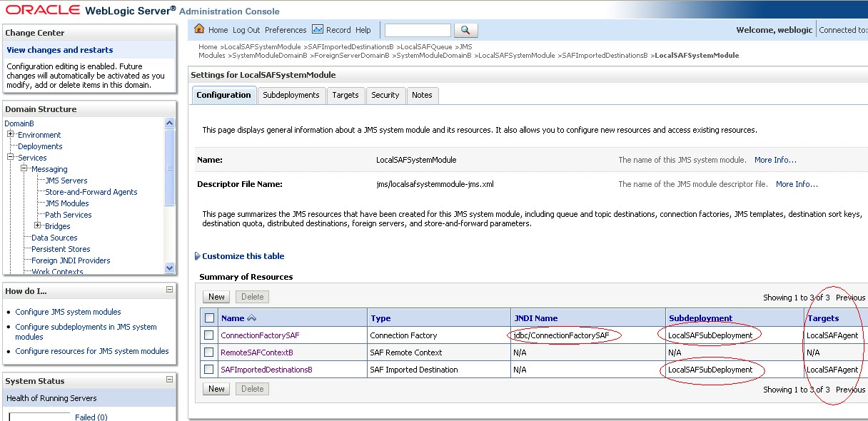Expand the Bridges tree node

(x=38, y=225)
